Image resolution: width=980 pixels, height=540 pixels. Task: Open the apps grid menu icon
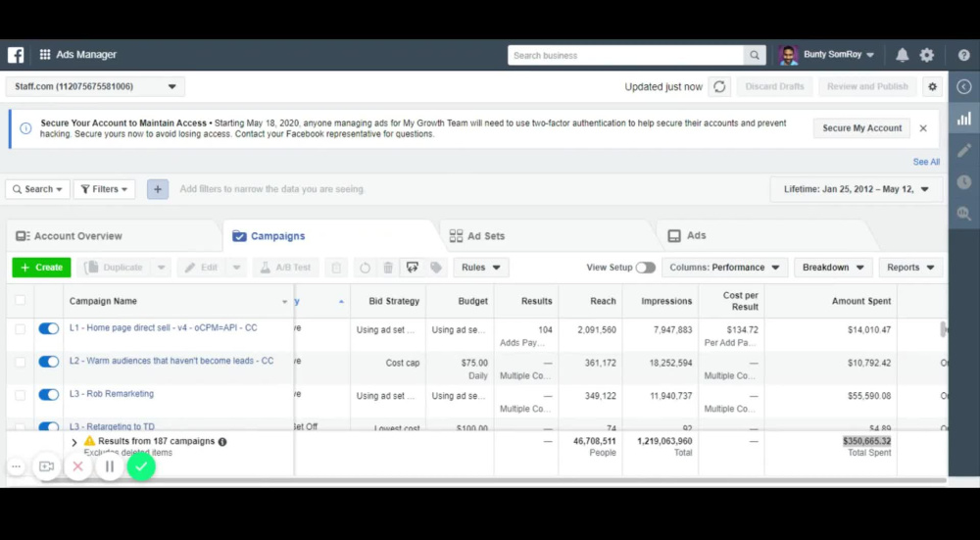(x=45, y=55)
